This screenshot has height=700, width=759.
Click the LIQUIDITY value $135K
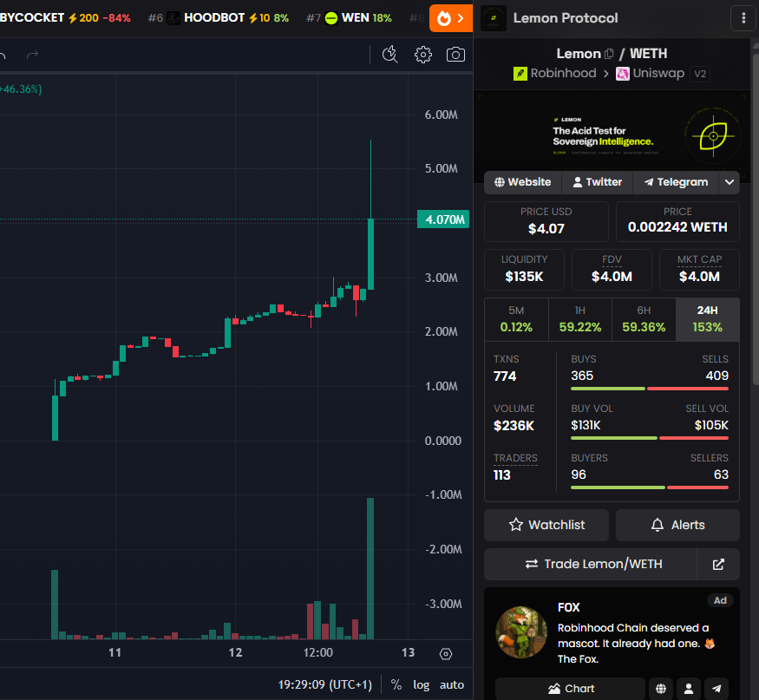coord(524,277)
